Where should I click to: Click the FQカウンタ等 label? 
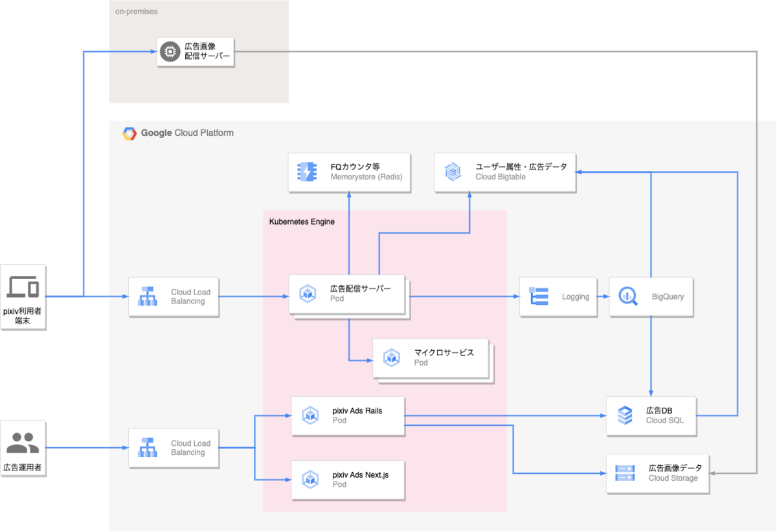355,166
